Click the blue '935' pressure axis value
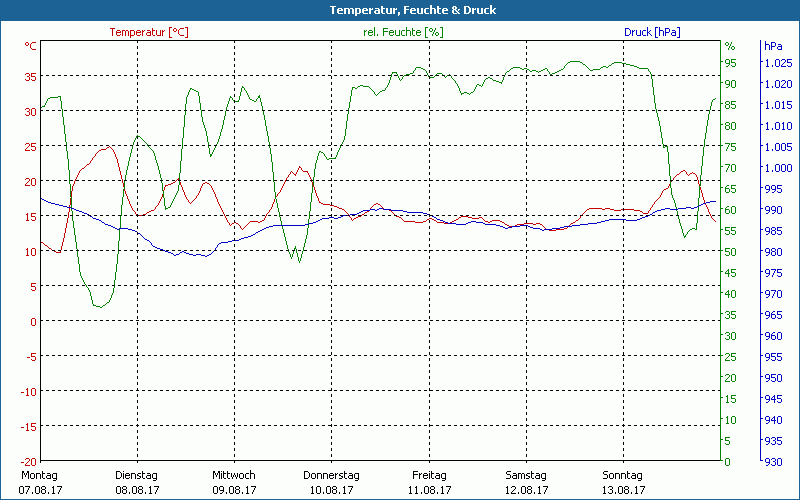 pyautogui.click(x=773, y=441)
